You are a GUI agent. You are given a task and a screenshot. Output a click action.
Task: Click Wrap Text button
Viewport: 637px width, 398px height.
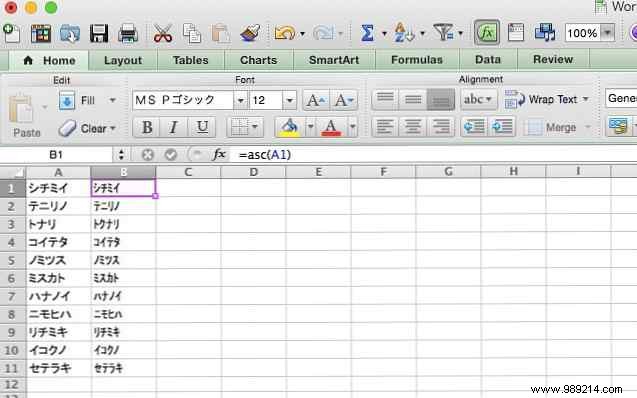pos(546,99)
